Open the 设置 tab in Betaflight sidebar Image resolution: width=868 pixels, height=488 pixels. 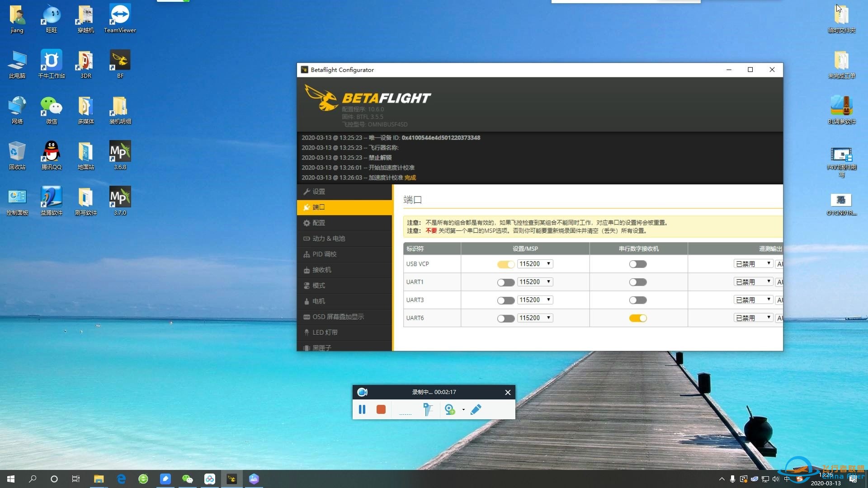tap(344, 192)
